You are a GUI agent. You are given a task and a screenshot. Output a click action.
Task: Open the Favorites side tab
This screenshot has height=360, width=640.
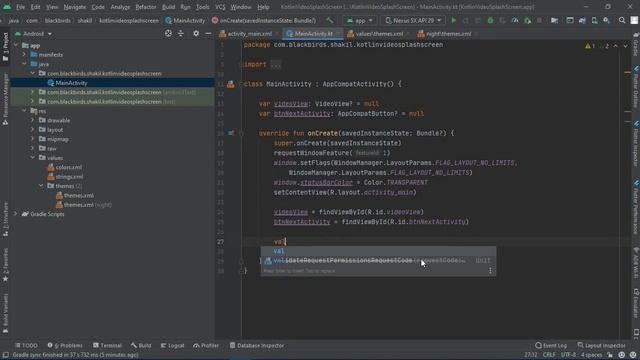tap(5, 265)
